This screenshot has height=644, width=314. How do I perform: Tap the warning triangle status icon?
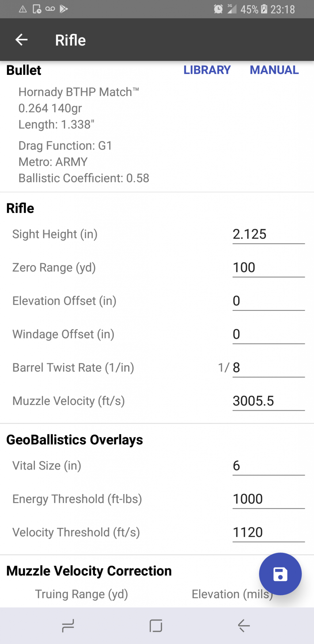tap(23, 9)
